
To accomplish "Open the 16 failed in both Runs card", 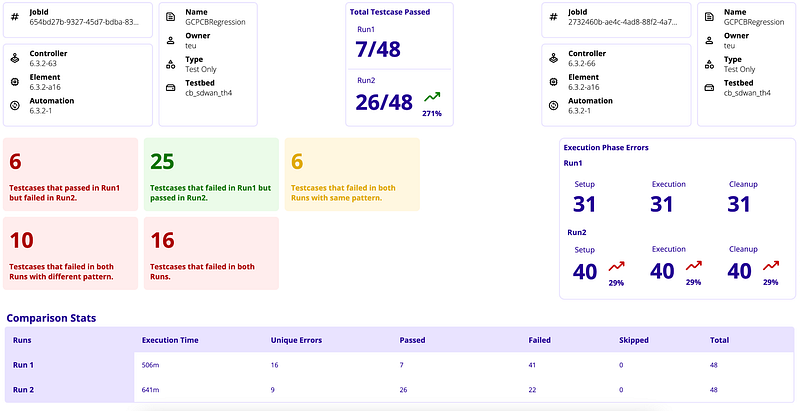I will pyautogui.click(x=211, y=253).
